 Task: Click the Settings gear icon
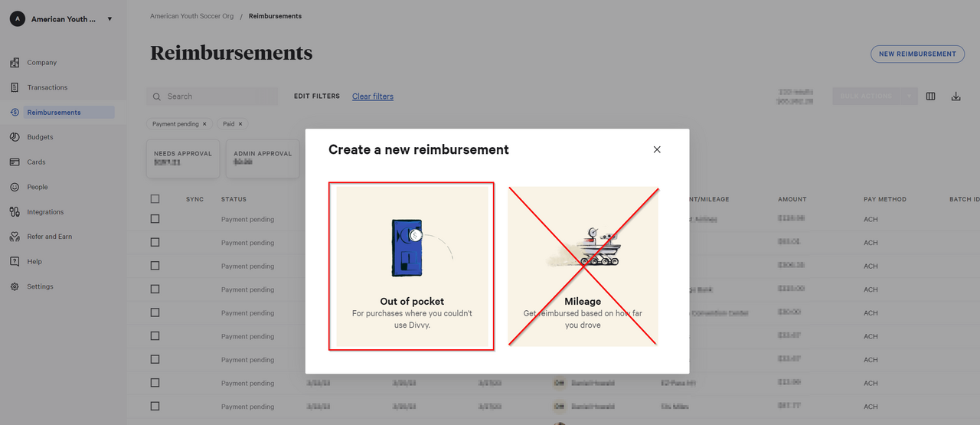pos(15,286)
